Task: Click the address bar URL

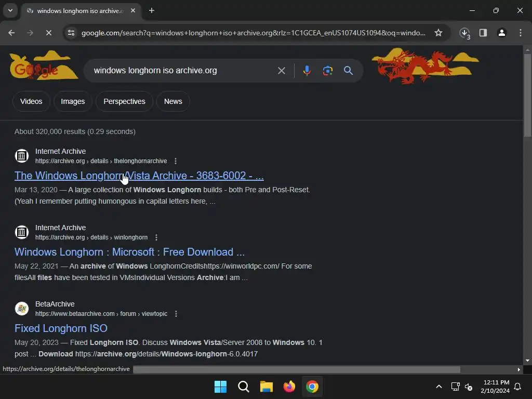Action: 253,33
